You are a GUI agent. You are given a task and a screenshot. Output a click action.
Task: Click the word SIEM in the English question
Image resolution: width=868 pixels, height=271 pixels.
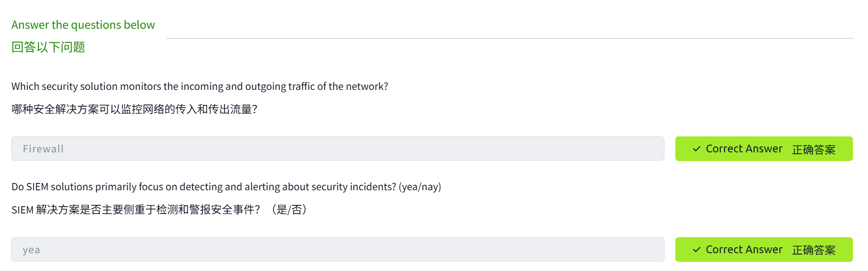[x=37, y=187]
